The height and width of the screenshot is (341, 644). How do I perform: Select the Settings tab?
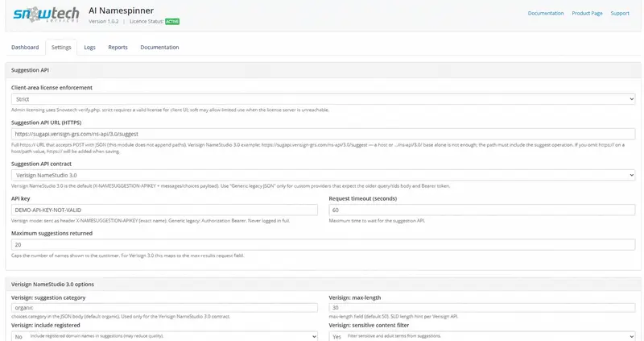point(61,48)
